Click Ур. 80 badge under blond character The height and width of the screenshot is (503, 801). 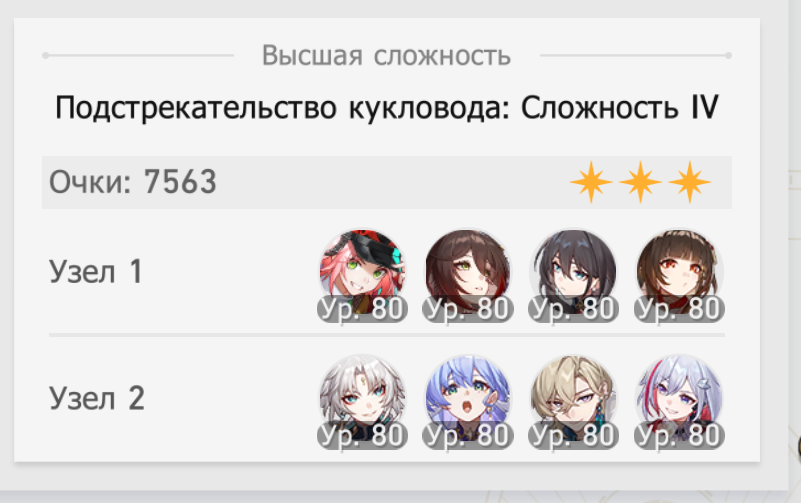(574, 435)
